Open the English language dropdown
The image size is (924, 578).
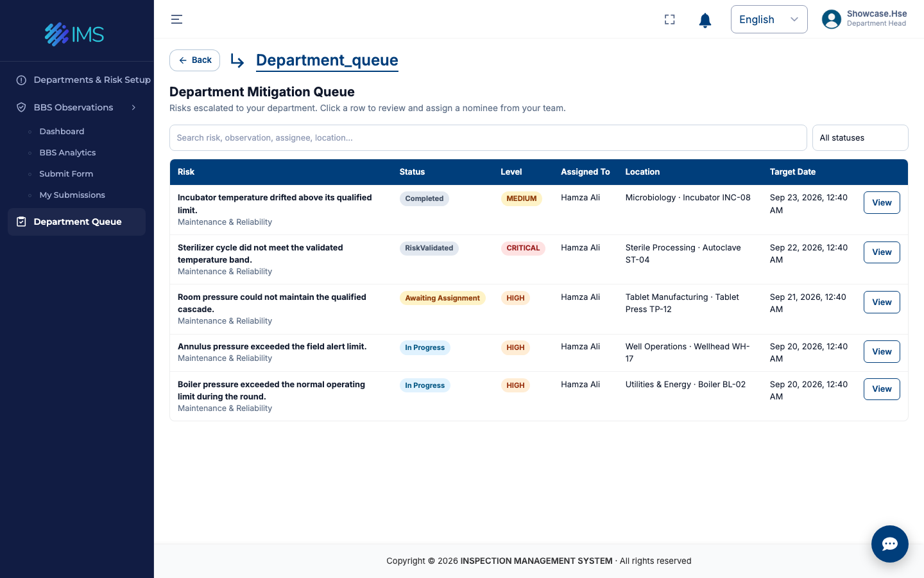tap(769, 19)
